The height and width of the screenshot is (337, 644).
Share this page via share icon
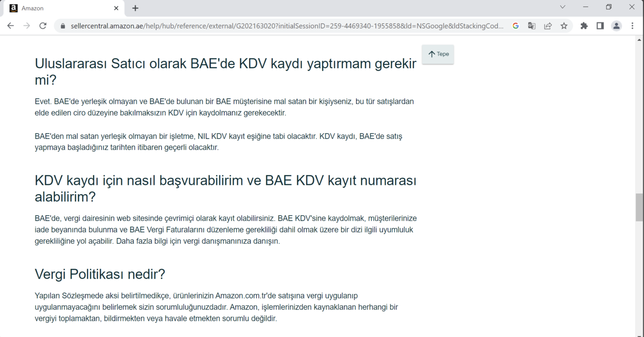(x=548, y=26)
